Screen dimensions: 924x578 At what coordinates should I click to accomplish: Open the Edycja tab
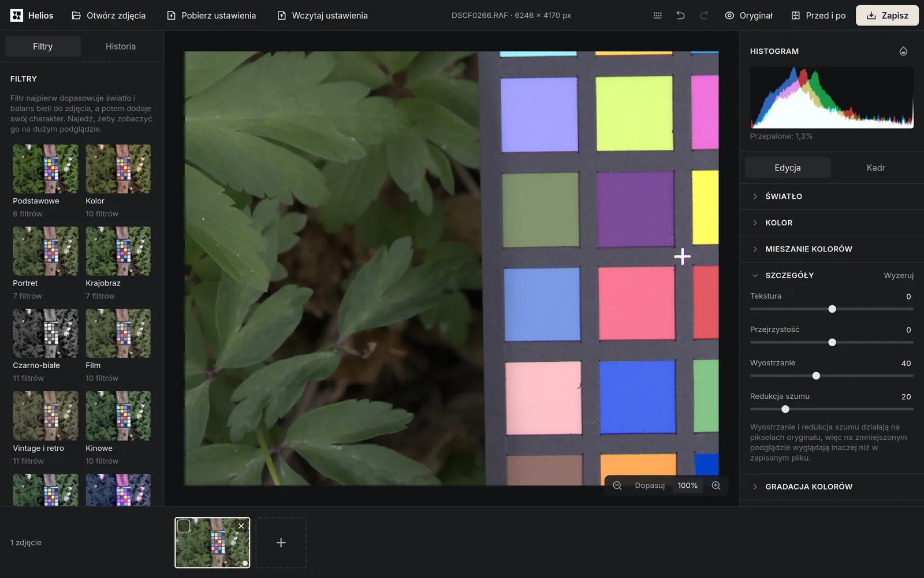click(788, 168)
